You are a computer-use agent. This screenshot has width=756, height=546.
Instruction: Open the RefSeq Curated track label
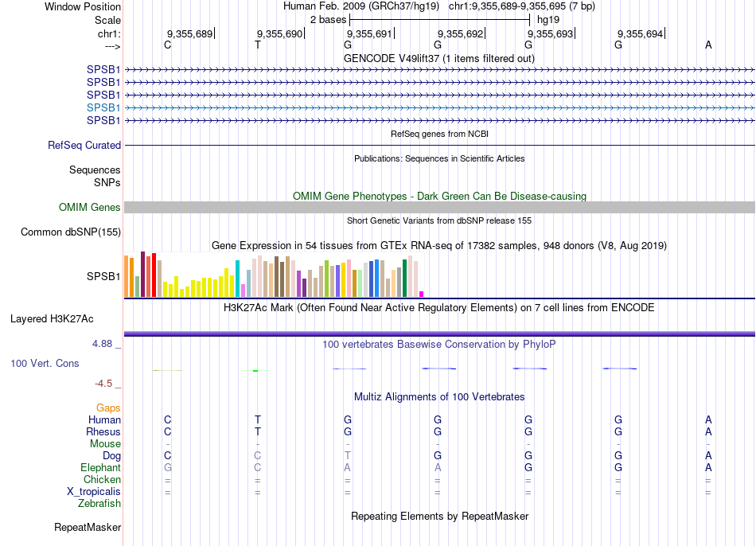point(84,145)
